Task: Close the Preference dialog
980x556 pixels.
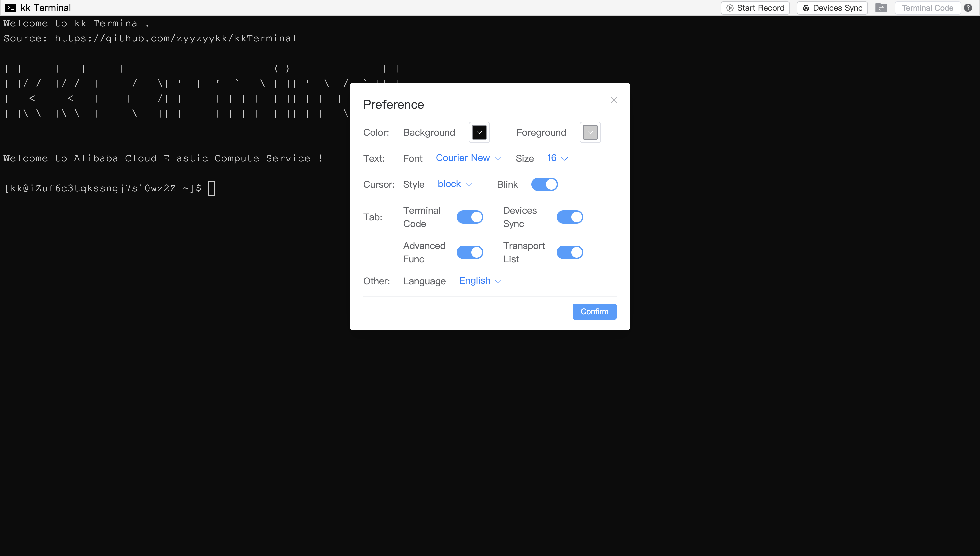Action: (x=614, y=100)
